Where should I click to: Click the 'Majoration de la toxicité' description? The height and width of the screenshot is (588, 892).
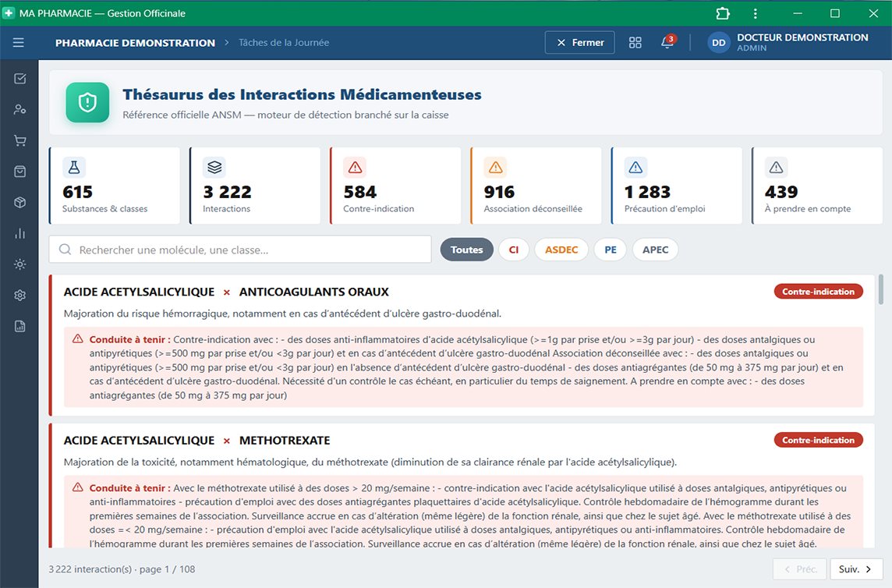(x=370, y=462)
